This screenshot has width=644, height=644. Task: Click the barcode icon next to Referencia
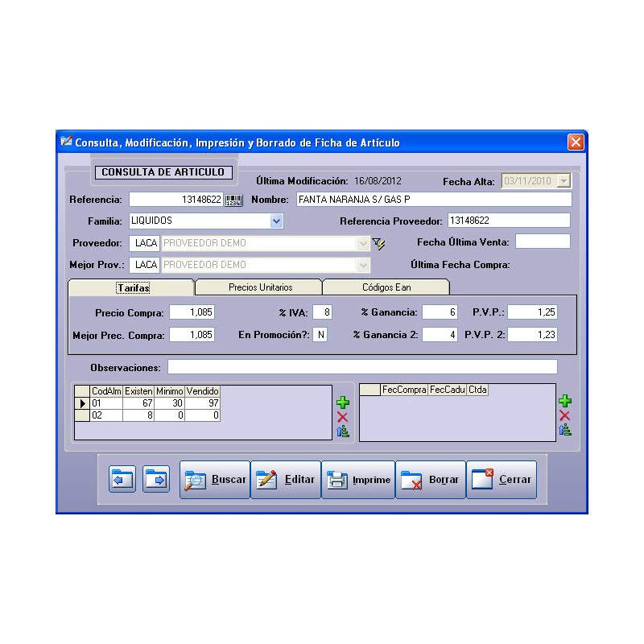click(233, 200)
